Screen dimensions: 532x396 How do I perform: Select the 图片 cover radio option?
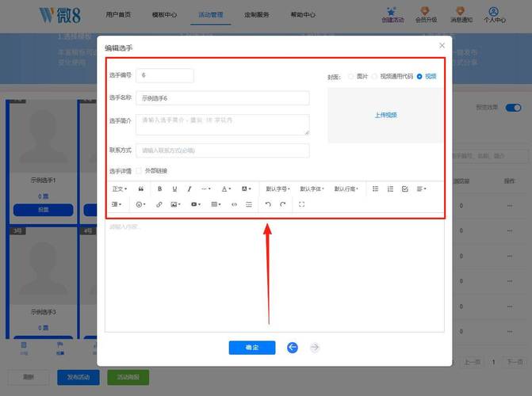(351, 77)
